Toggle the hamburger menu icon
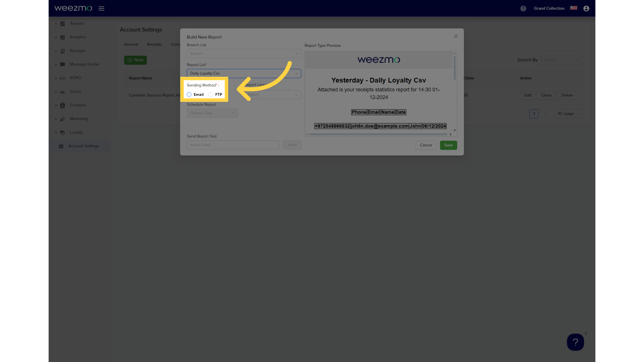Image resolution: width=644 pixels, height=362 pixels. click(101, 8)
